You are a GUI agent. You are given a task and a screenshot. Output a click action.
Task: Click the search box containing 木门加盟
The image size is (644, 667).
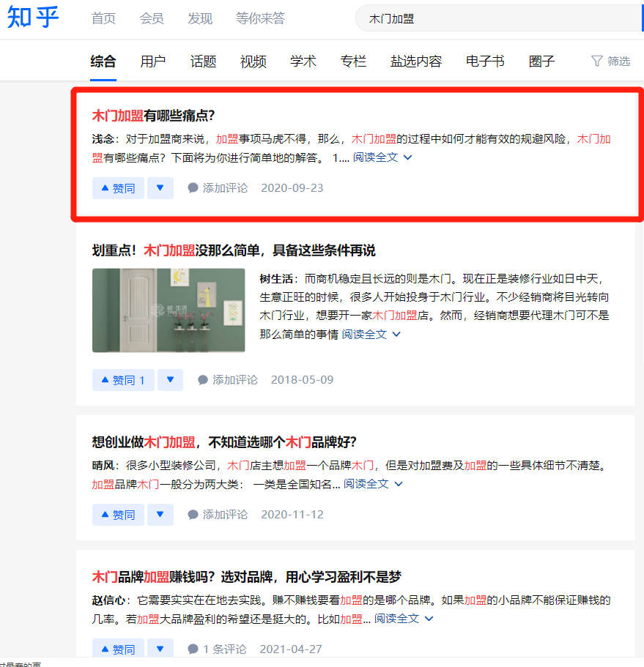(498, 18)
